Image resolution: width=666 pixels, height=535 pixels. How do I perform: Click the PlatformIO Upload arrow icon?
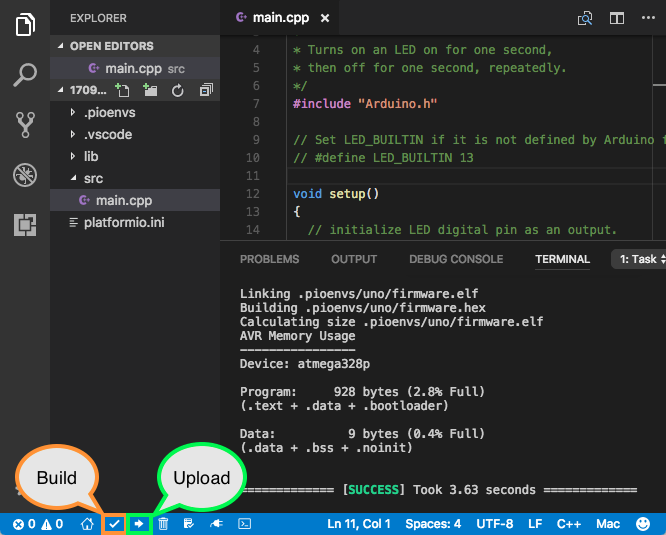click(x=140, y=523)
